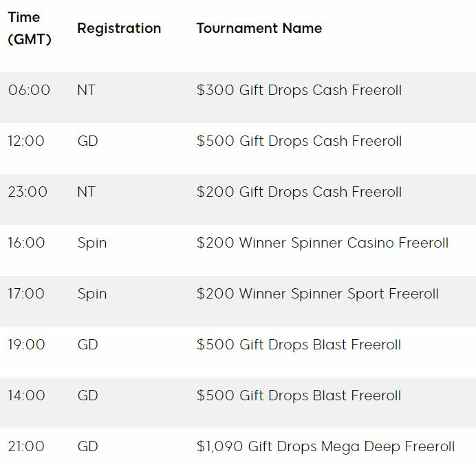Screen dimensions: 476x467
Task: Click the 06:00 time cell
Action: point(29,90)
